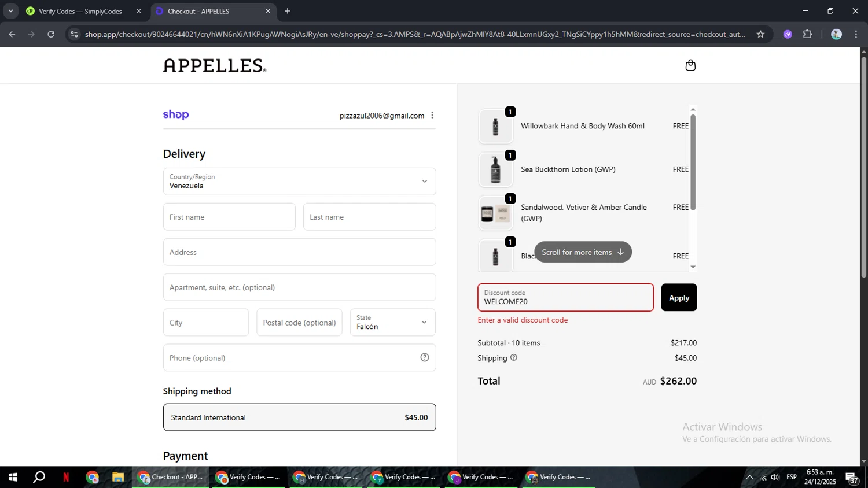Focus the Phone optional field
The image size is (868, 488).
(299, 357)
